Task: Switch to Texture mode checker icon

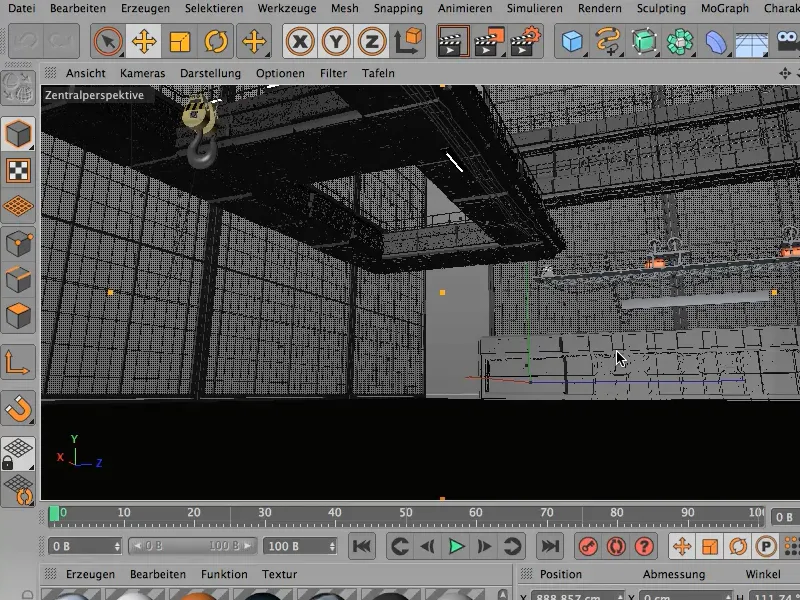Action: point(18,170)
